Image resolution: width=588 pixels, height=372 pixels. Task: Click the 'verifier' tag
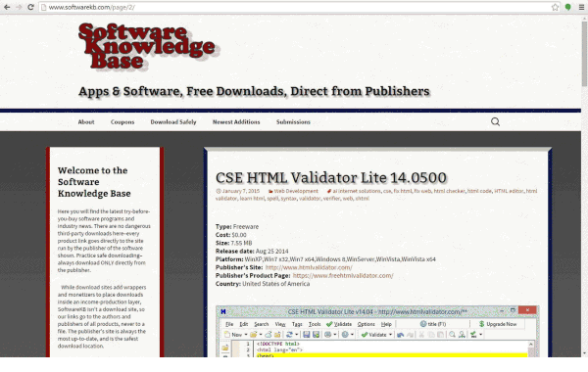tap(331, 199)
